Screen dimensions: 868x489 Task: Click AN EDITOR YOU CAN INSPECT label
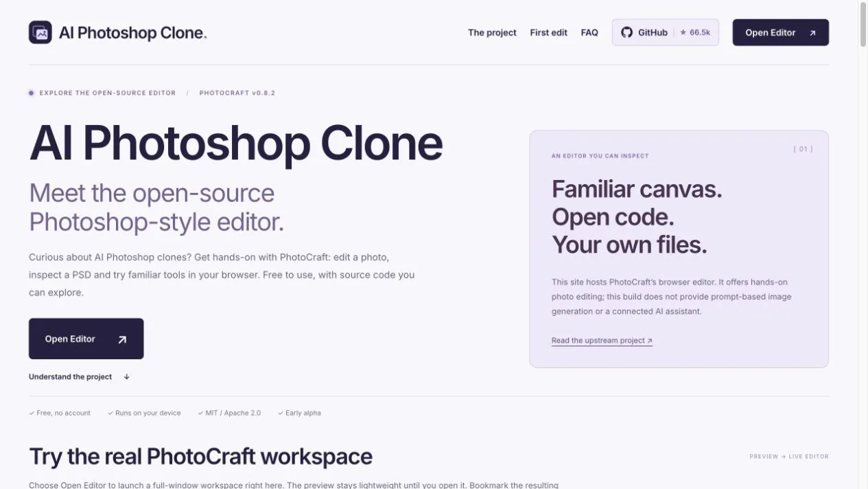click(600, 156)
